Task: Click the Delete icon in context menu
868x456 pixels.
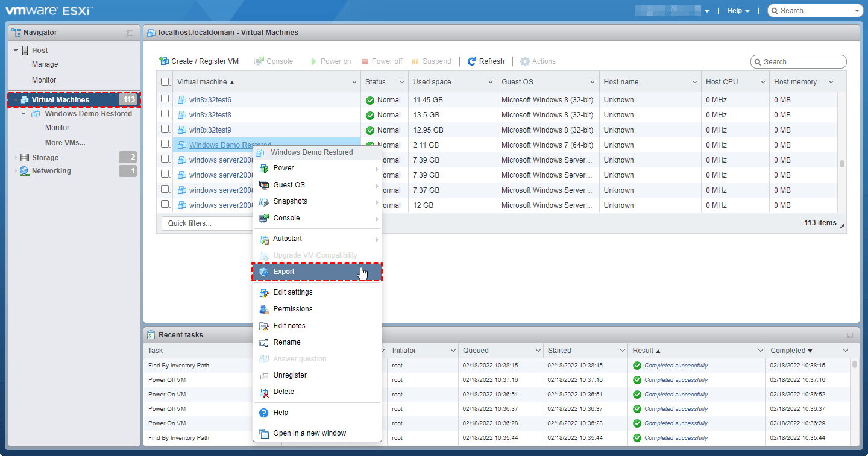Action: (x=263, y=392)
